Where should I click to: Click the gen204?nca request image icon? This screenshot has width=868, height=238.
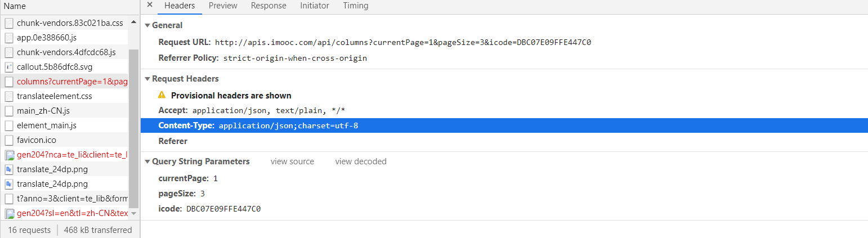click(x=9, y=155)
